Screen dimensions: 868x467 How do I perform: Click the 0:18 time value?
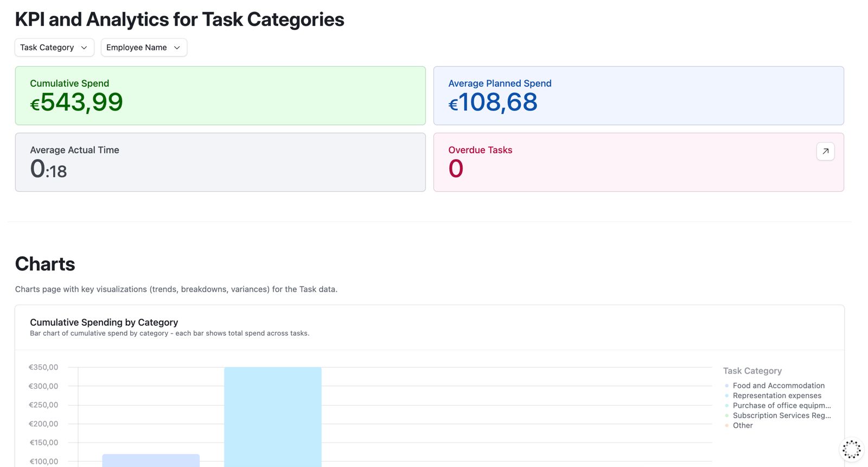click(x=48, y=169)
